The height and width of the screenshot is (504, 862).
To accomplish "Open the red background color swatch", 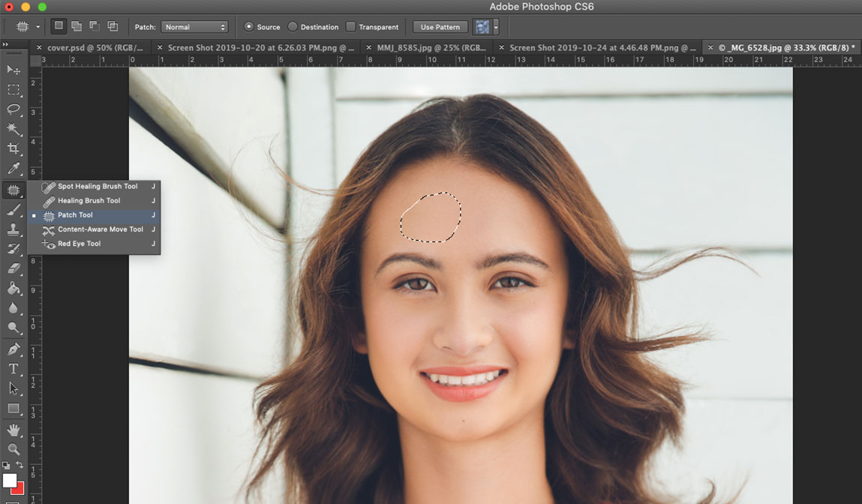I will click(20, 490).
